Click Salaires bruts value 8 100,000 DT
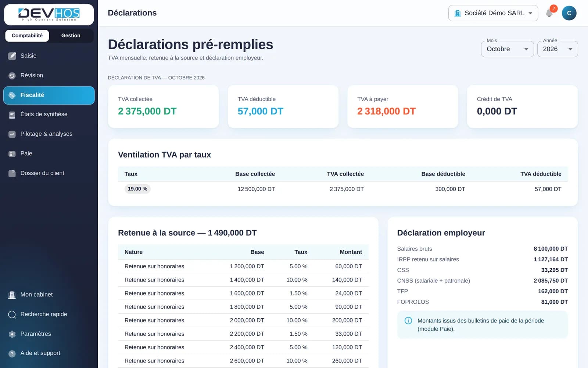588x368 pixels. pyautogui.click(x=551, y=249)
